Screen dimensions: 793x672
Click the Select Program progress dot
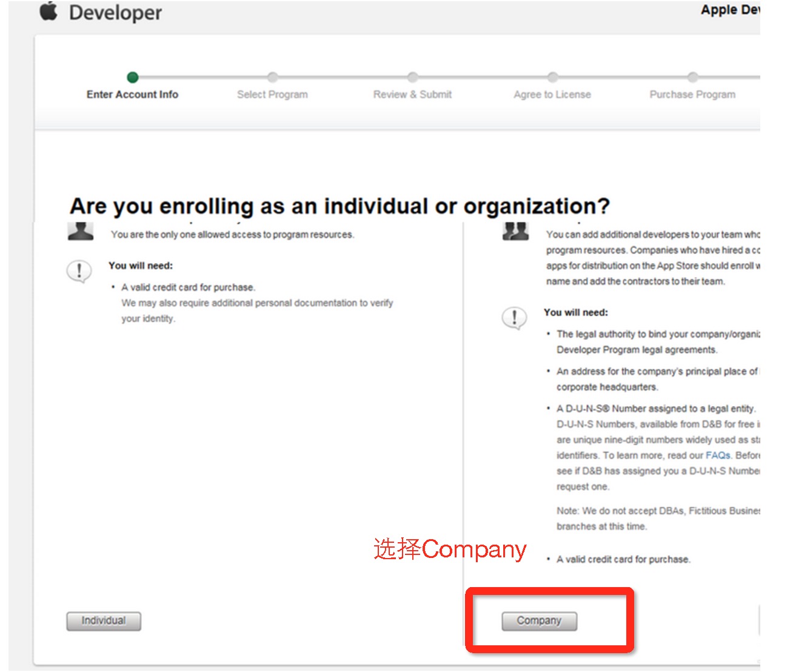tap(272, 77)
